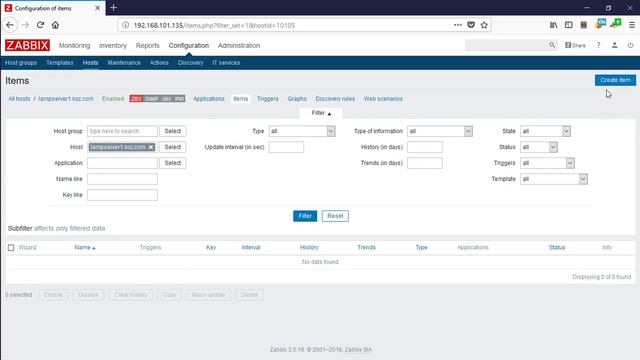Open the Type of information dropdown

click(440, 131)
